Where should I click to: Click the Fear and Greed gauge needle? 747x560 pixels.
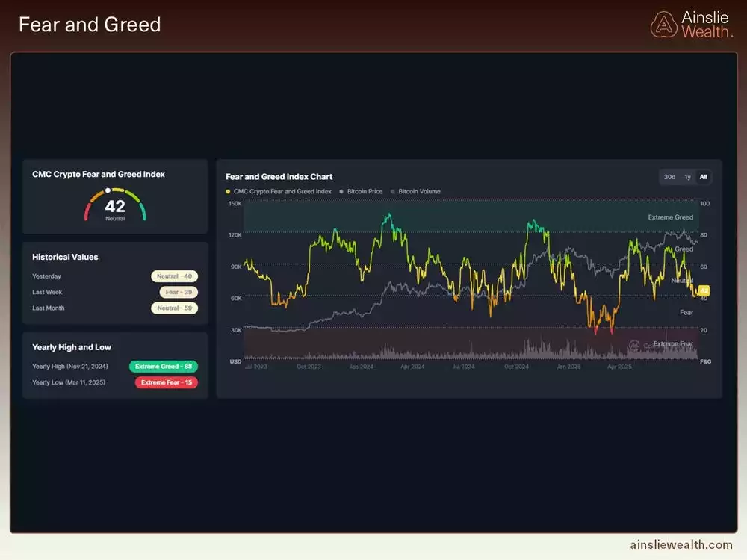point(108,190)
